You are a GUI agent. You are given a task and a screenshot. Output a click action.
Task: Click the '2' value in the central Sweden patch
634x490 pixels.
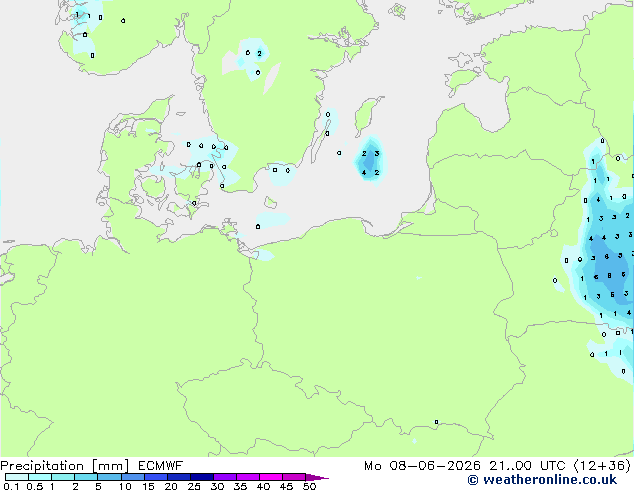click(x=259, y=53)
